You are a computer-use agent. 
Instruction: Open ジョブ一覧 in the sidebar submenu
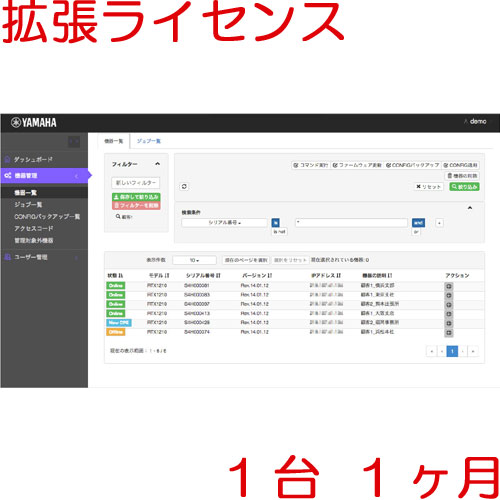pyautogui.click(x=28, y=204)
